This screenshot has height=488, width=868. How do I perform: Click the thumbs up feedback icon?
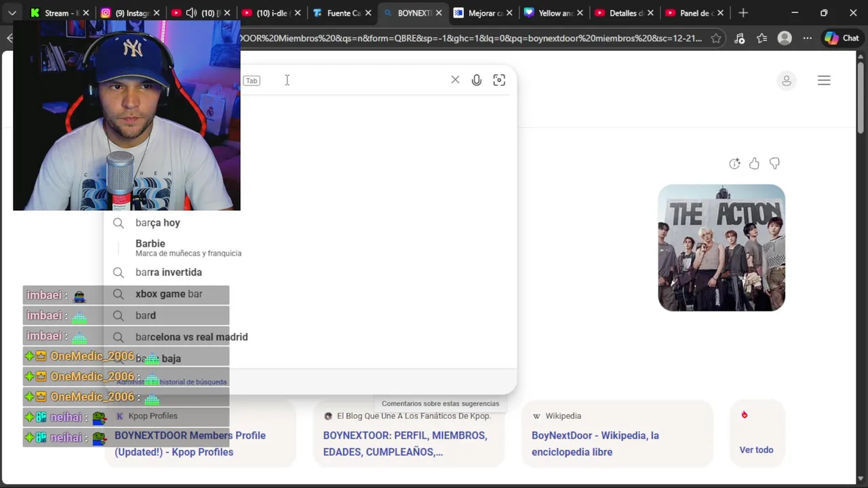[x=754, y=163]
